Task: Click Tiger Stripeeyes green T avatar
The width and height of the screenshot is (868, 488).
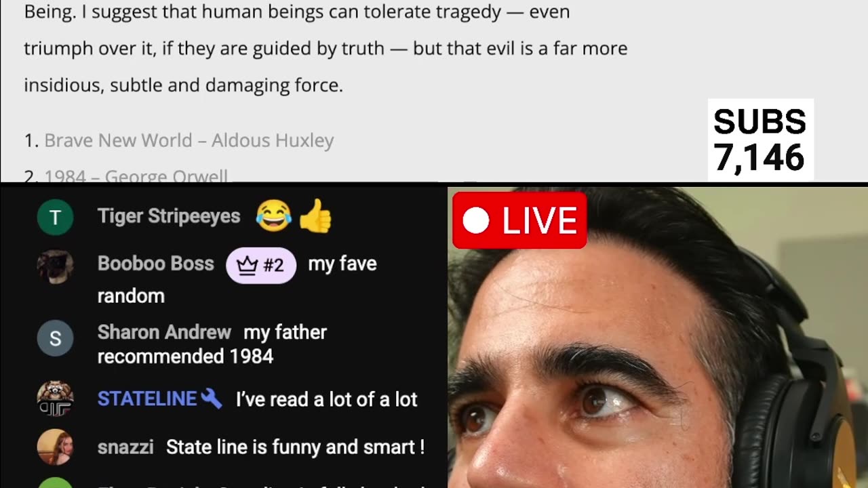Action: click(x=55, y=217)
